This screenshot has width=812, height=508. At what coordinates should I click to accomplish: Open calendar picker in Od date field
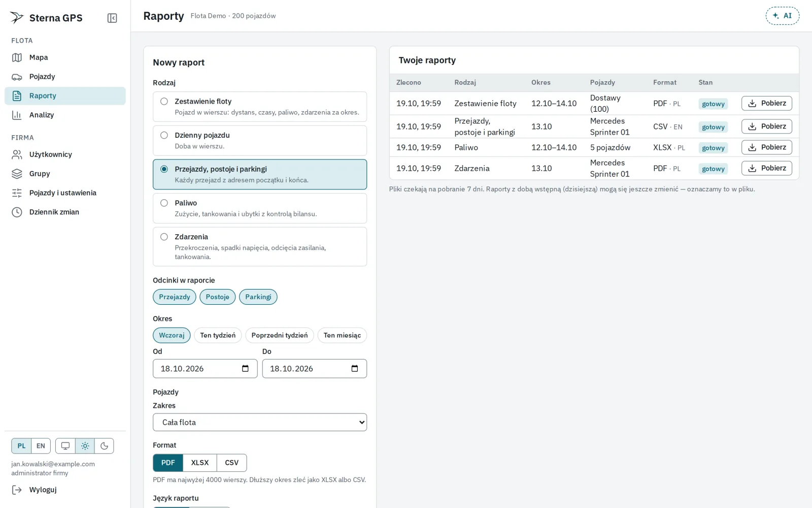246,369
